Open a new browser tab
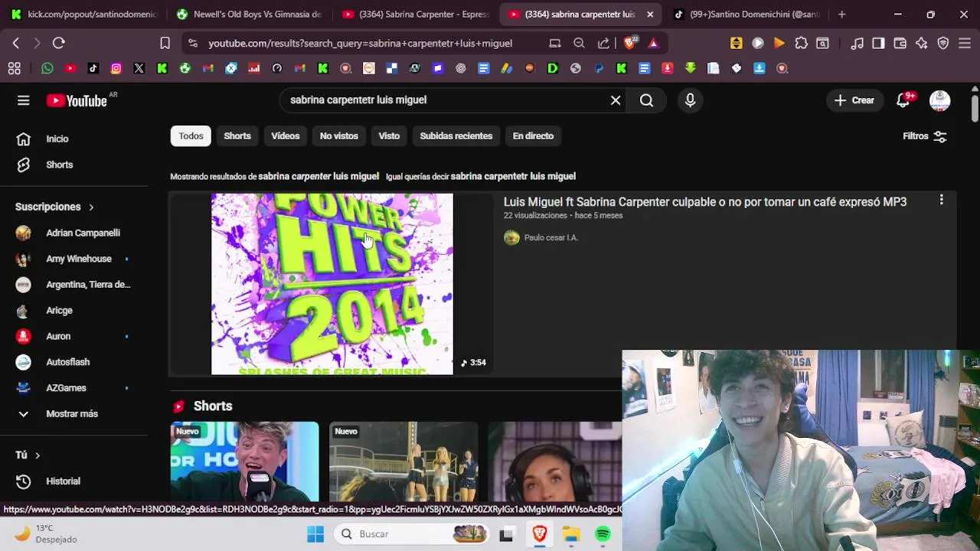Viewport: 980px width, 551px height. click(842, 15)
